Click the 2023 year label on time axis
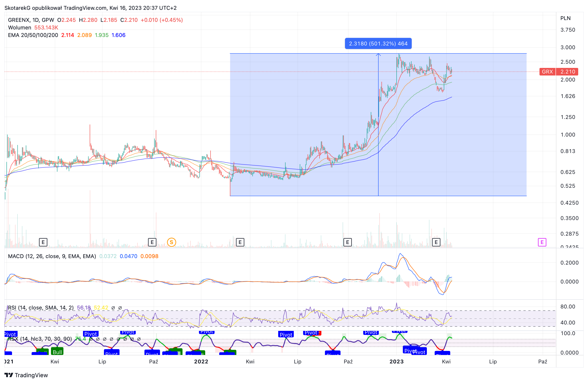 pyautogui.click(x=397, y=361)
